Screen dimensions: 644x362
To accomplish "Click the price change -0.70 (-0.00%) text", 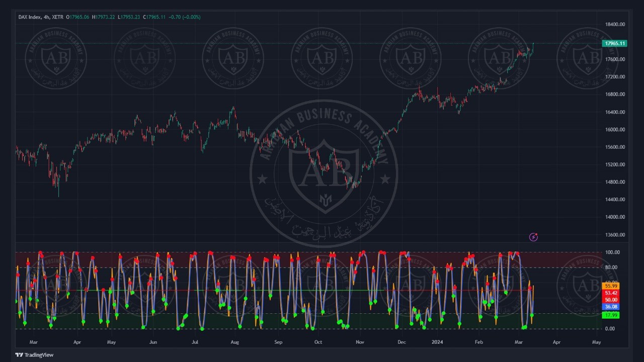I will pyautogui.click(x=184, y=17).
